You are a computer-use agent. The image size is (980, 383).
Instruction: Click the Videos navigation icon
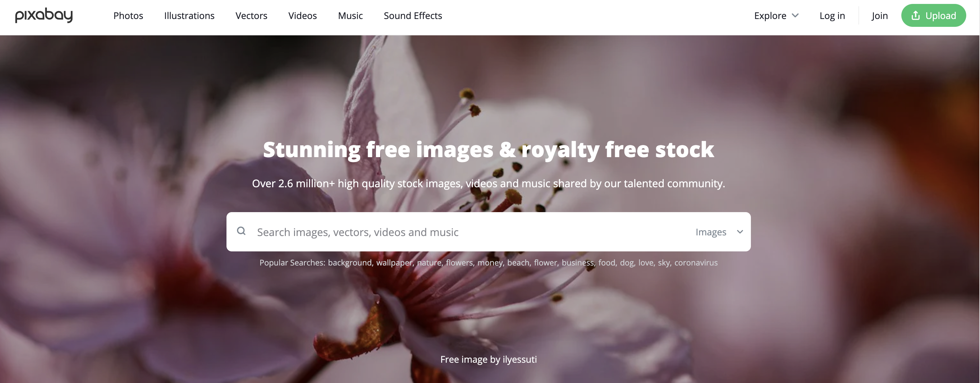pyautogui.click(x=303, y=15)
